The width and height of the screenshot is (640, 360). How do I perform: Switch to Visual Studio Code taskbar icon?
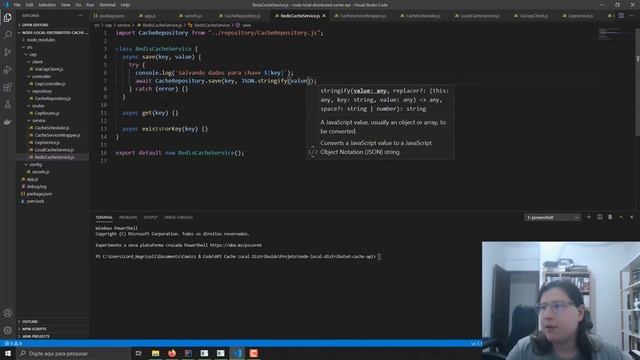click(x=238, y=353)
